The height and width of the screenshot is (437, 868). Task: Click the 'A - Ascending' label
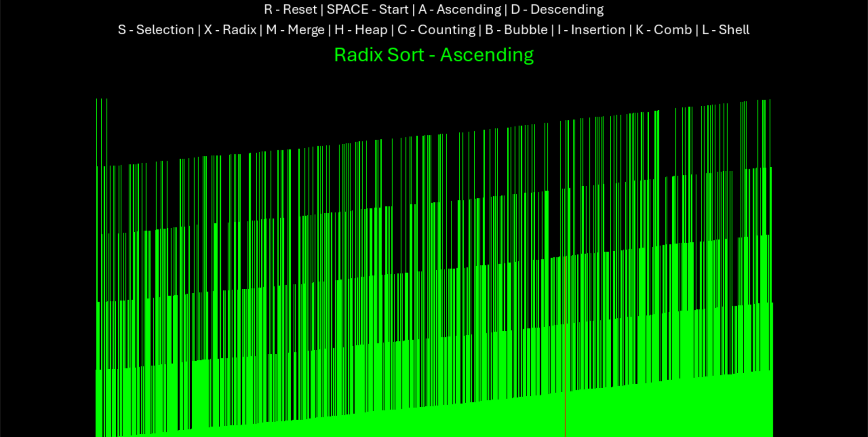point(460,9)
